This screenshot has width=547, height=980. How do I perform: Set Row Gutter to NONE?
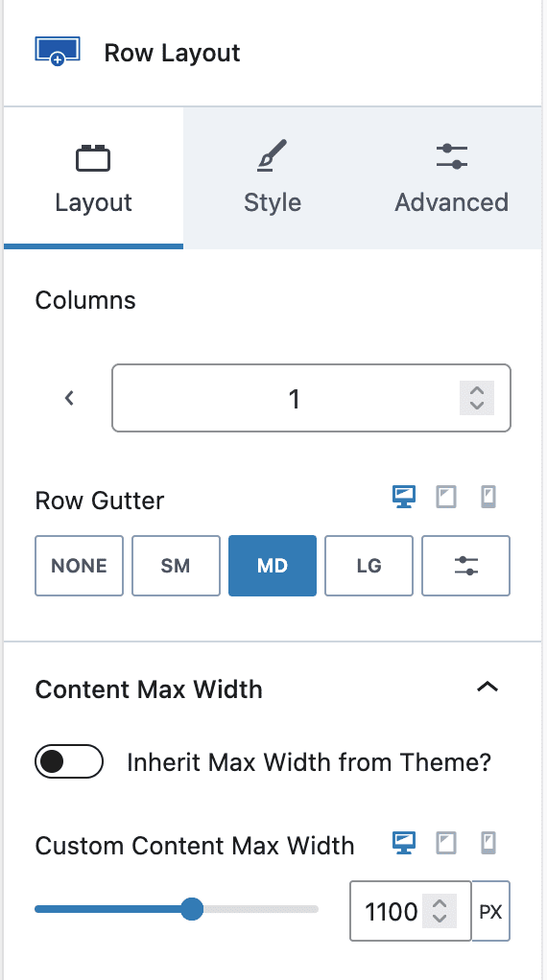point(79,566)
